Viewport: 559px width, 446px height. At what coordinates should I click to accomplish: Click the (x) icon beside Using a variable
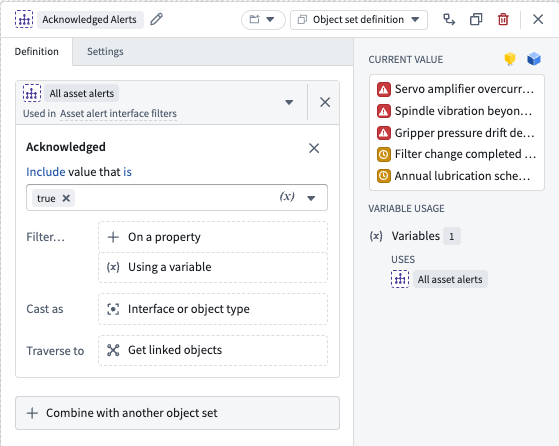click(113, 267)
